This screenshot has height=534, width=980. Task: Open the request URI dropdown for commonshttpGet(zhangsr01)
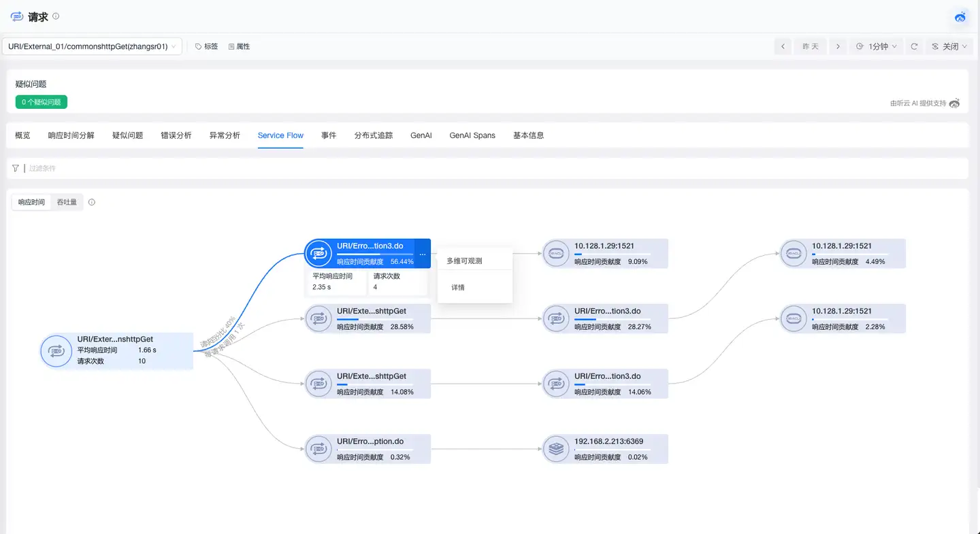[93, 46]
